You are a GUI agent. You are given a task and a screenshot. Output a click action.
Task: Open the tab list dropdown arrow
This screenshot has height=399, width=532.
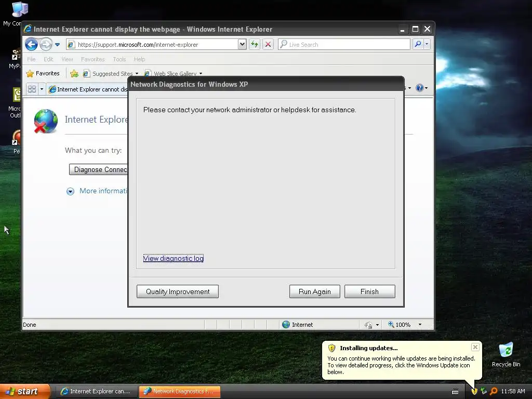click(x=42, y=89)
